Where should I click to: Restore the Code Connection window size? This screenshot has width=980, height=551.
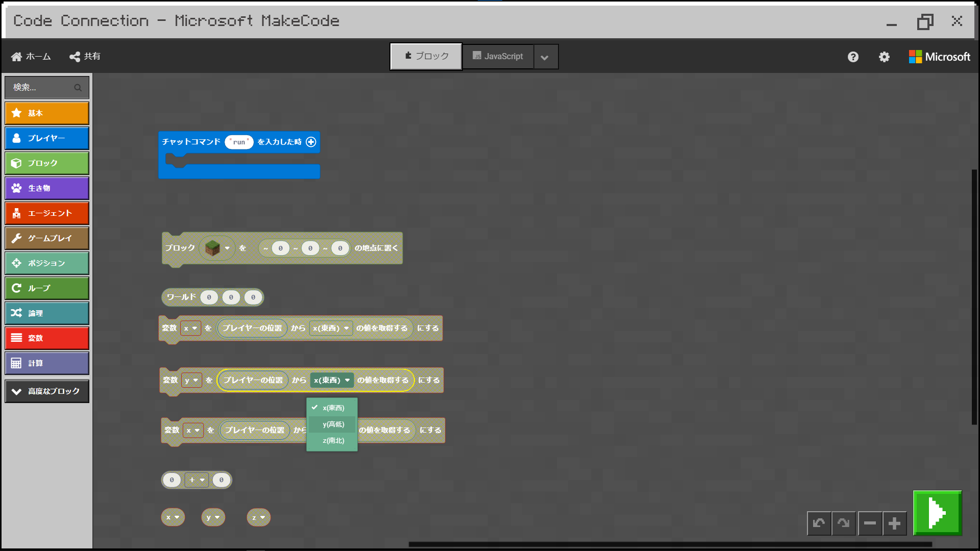pyautogui.click(x=925, y=22)
